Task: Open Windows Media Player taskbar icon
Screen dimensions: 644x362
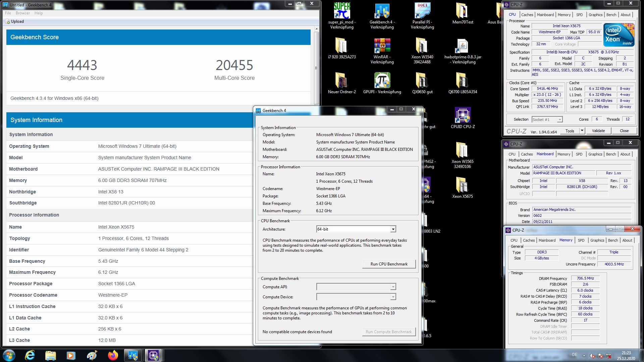Action: coord(71,355)
